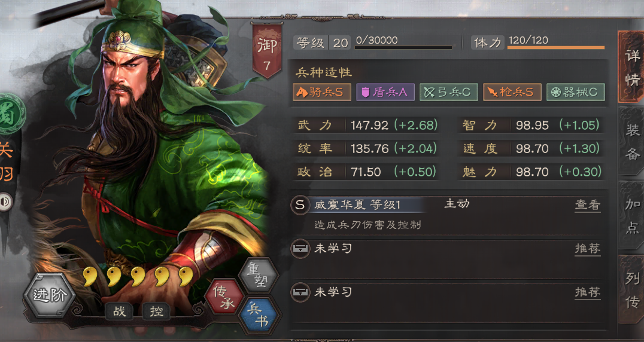Click 查看 link for 威震华夏 skill
Screen dimensions: 644x342
588,204
